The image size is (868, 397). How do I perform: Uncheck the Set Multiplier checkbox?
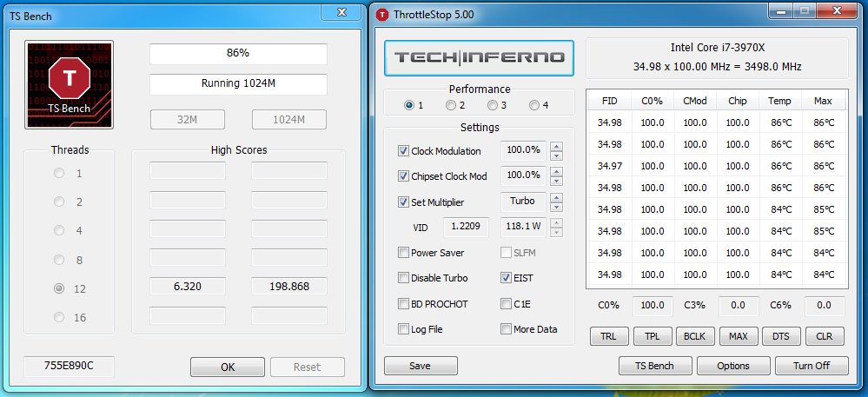403,202
